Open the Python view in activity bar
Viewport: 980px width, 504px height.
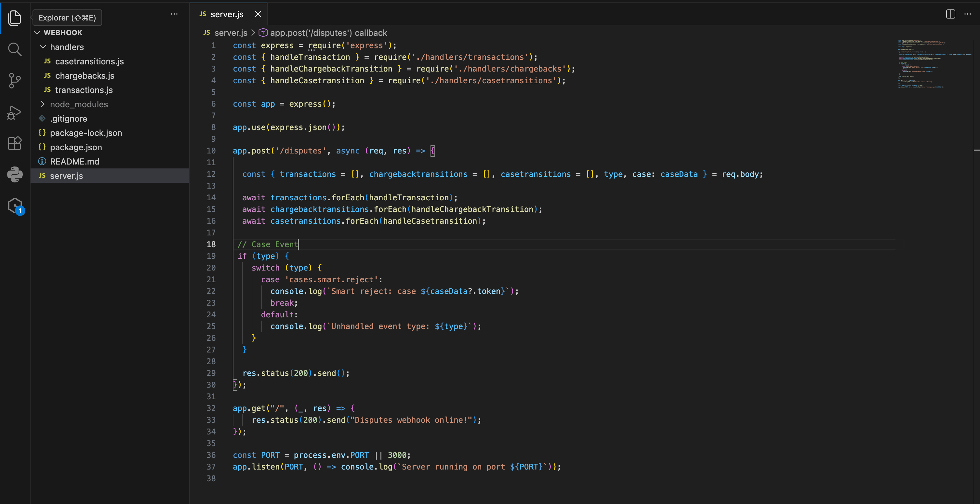click(14, 175)
